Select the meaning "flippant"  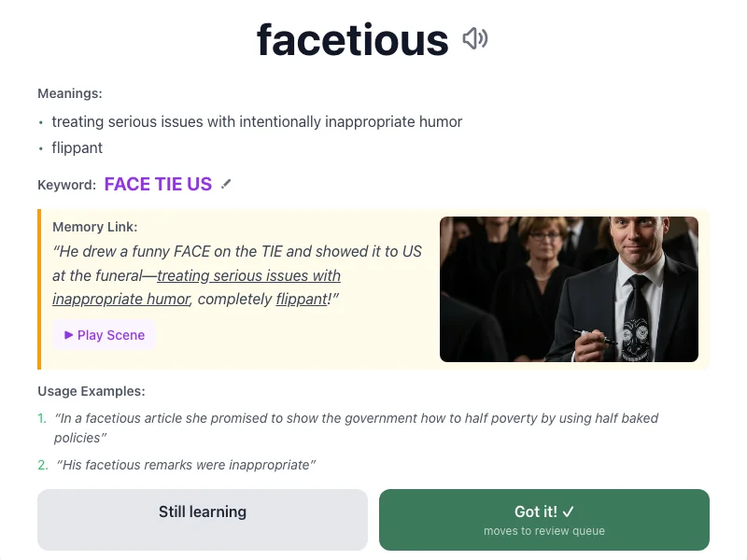(x=76, y=147)
